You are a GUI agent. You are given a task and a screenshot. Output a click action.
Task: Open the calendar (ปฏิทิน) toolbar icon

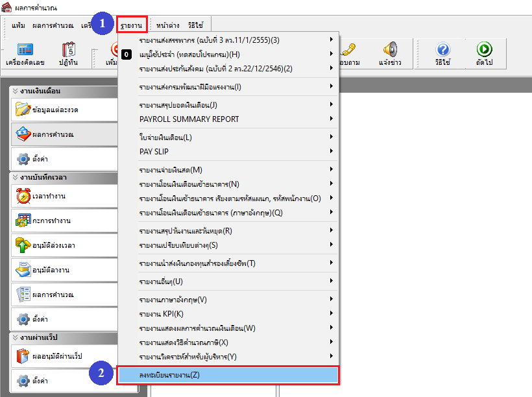[69, 54]
